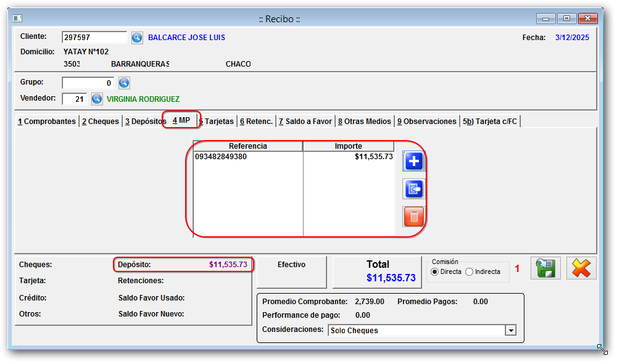Switch to the 2 Cheques tab
Image resolution: width=617 pixels, height=364 pixels.
point(101,122)
